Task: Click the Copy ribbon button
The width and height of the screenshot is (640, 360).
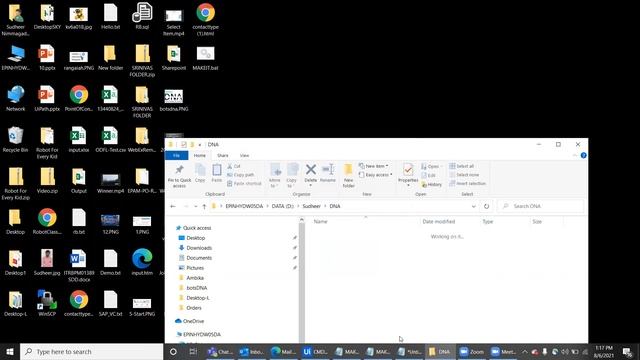Action: pos(200,173)
